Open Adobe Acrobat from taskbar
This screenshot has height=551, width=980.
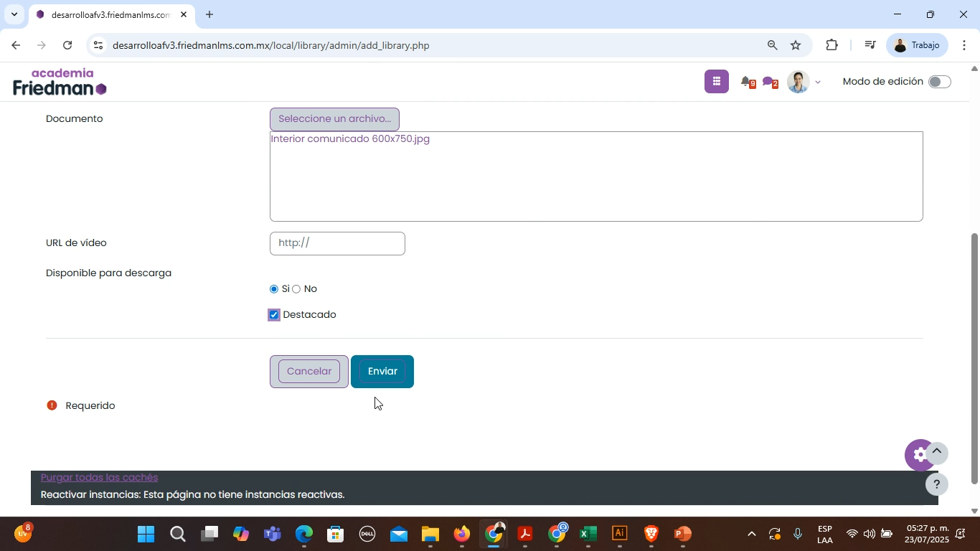point(524,534)
